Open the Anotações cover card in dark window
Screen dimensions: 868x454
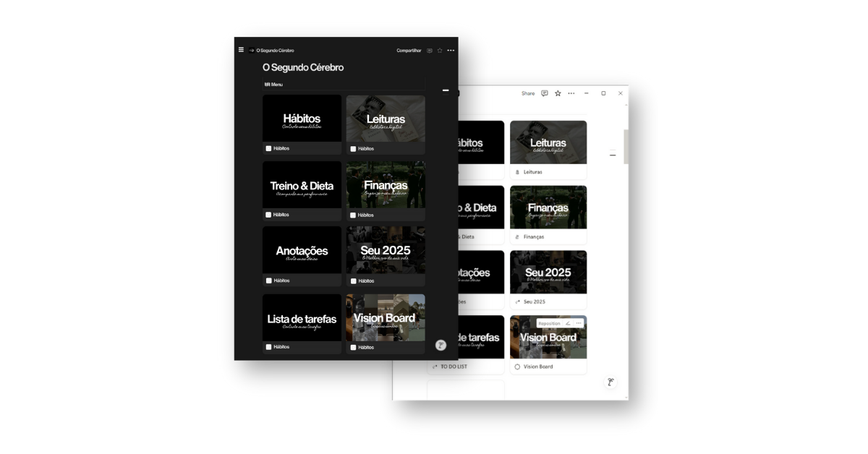302,251
